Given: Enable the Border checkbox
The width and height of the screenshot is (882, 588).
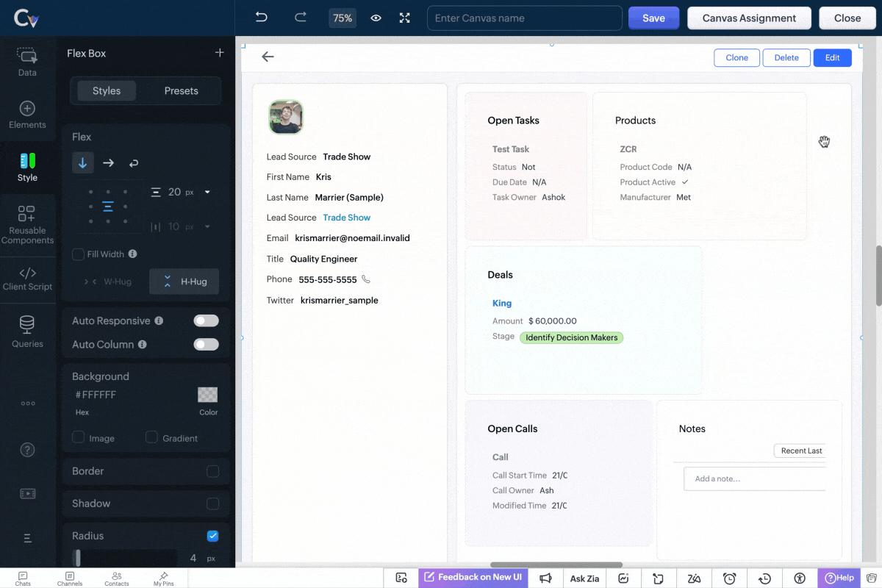Looking at the screenshot, I should pyautogui.click(x=212, y=471).
